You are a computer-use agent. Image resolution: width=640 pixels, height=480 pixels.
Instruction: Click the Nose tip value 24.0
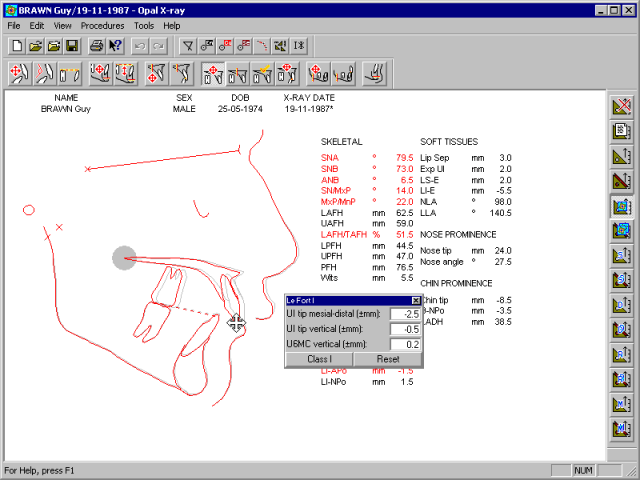point(503,251)
